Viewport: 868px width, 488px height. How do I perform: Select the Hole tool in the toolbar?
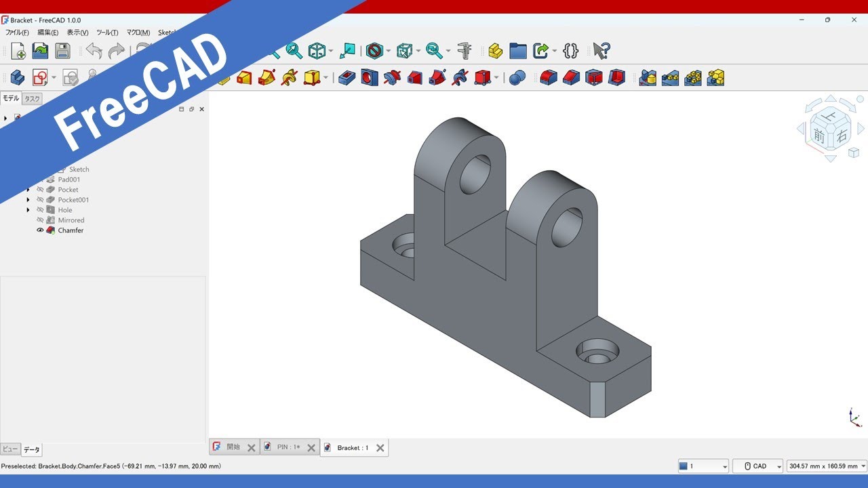pos(370,77)
